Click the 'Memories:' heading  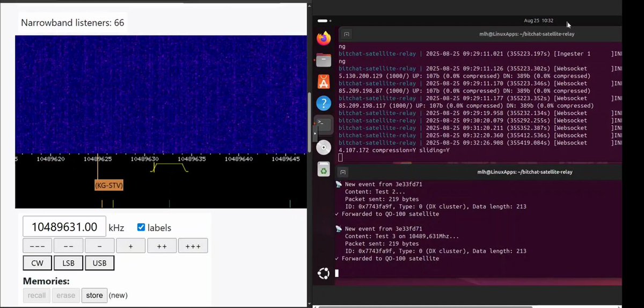coord(46,281)
